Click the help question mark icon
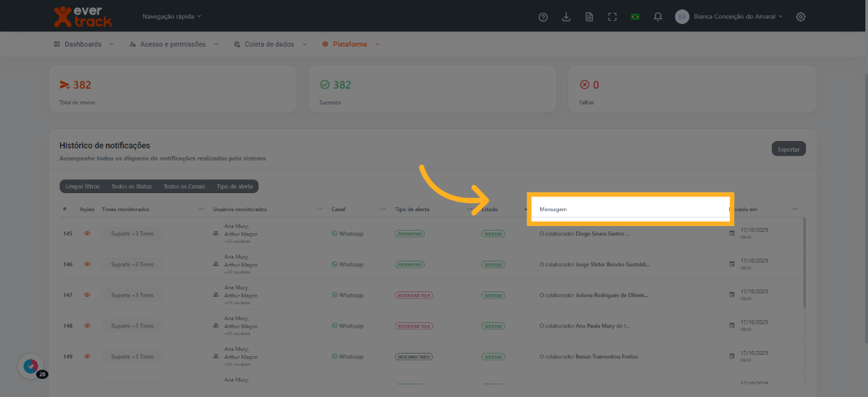This screenshot has height=397, width=868. pos(543,17)
